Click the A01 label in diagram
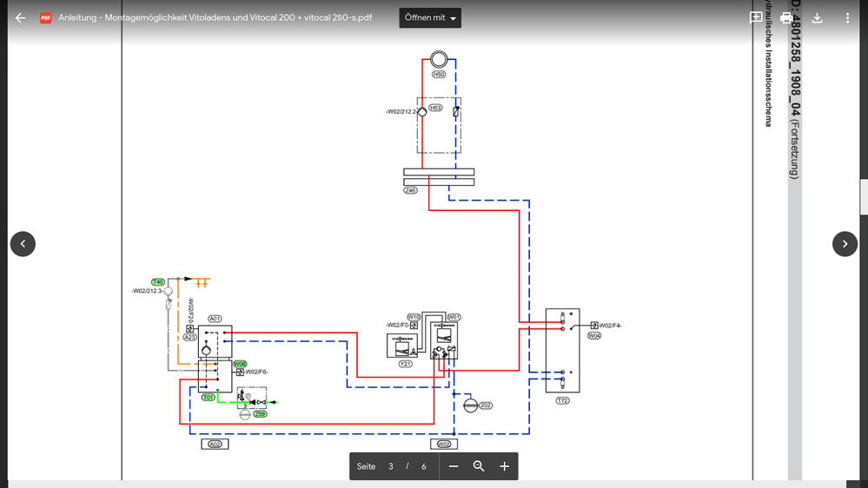The width and height of the screenshot is (868, 488). 215,319
